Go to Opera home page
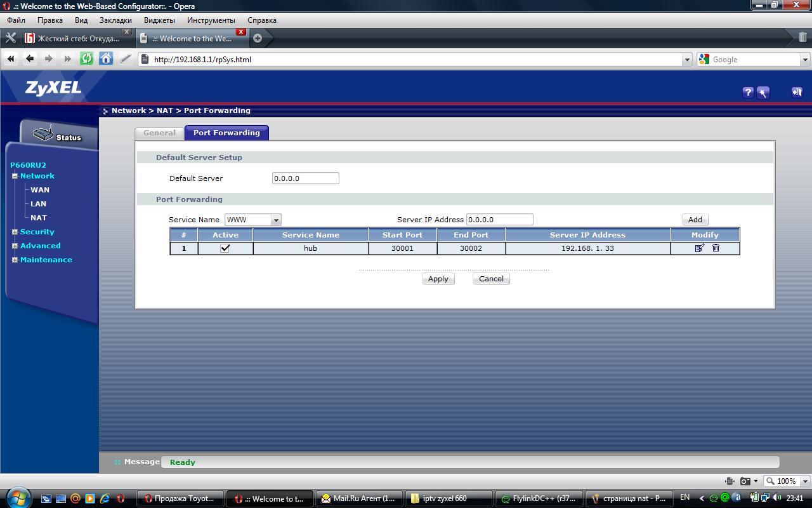The image size is (812, 508). click(x=106, y=59)
